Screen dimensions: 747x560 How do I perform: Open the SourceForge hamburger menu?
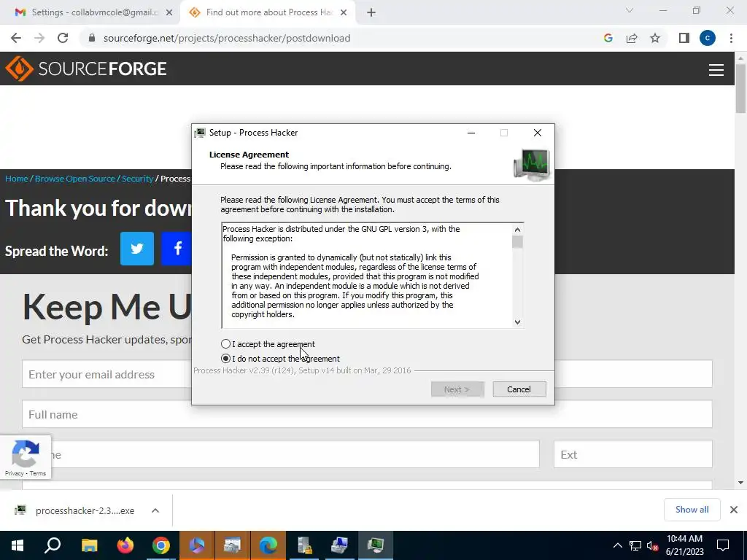[x=716, y=69]
